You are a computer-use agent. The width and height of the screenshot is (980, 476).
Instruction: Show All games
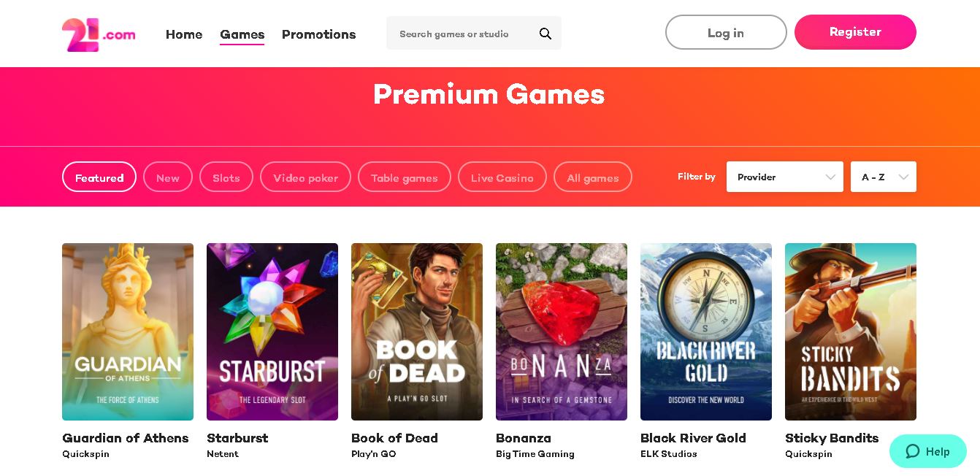(593, 177)
